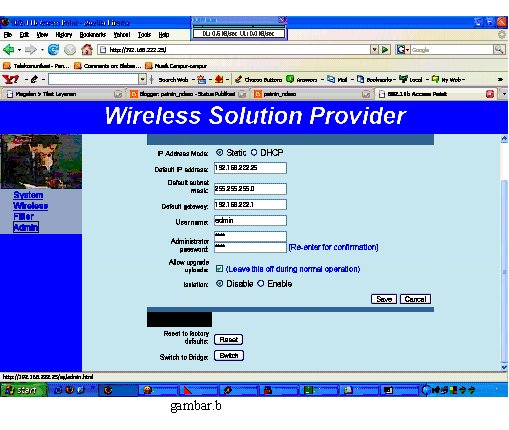Click the Firefox window button in the taskbar
The width and height of the screenshot is (509, 430).
coord(118,390)
